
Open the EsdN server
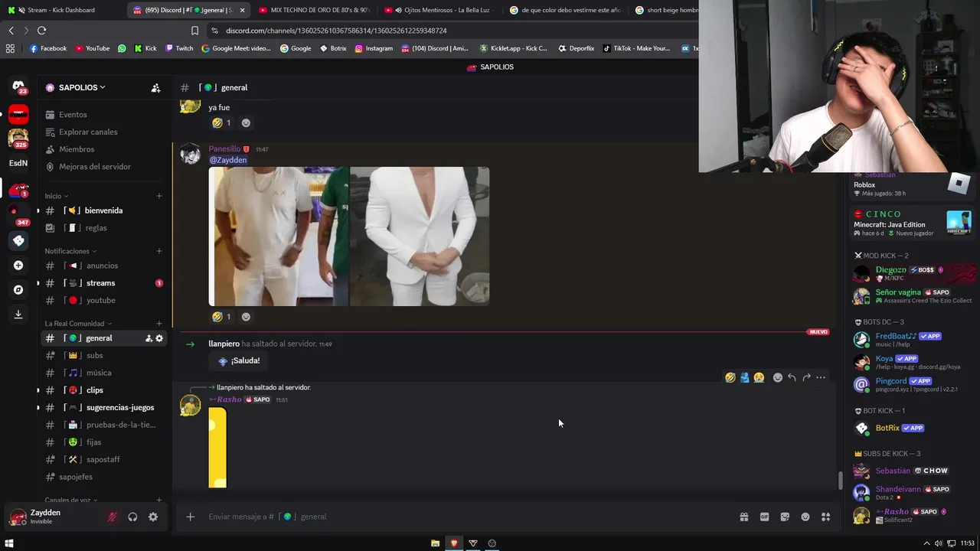pyautogui.click(x=18, y=163)
